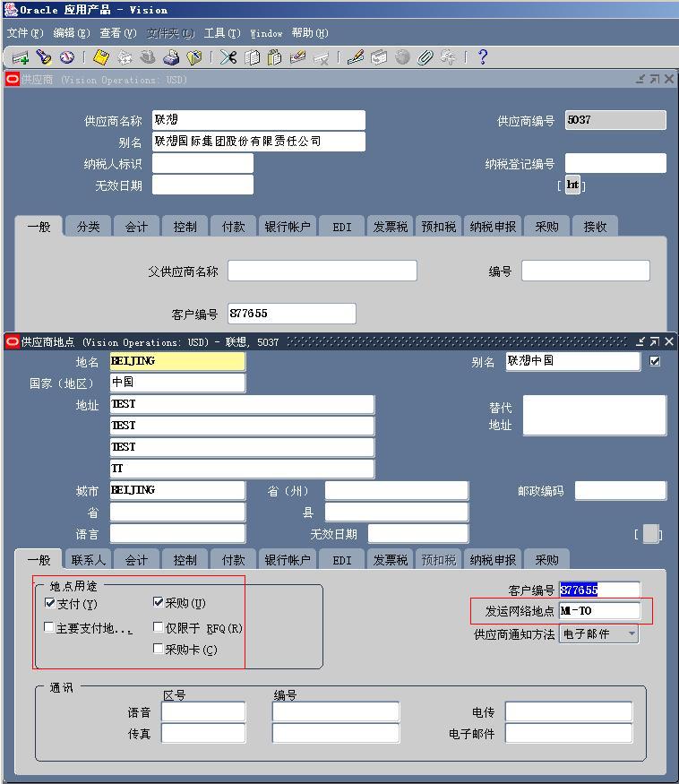Screen dimensions: 679x784
Task: Click the 语言 input field
Action: 177,533
